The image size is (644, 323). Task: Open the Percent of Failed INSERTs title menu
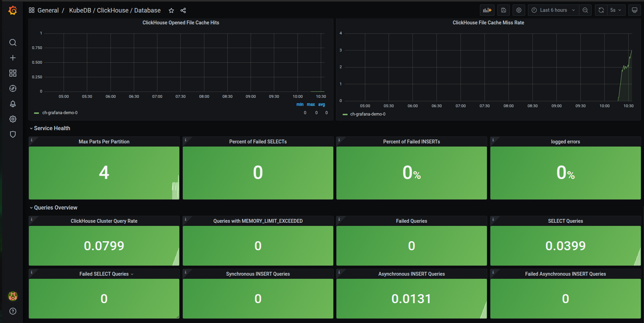point(411,142)
